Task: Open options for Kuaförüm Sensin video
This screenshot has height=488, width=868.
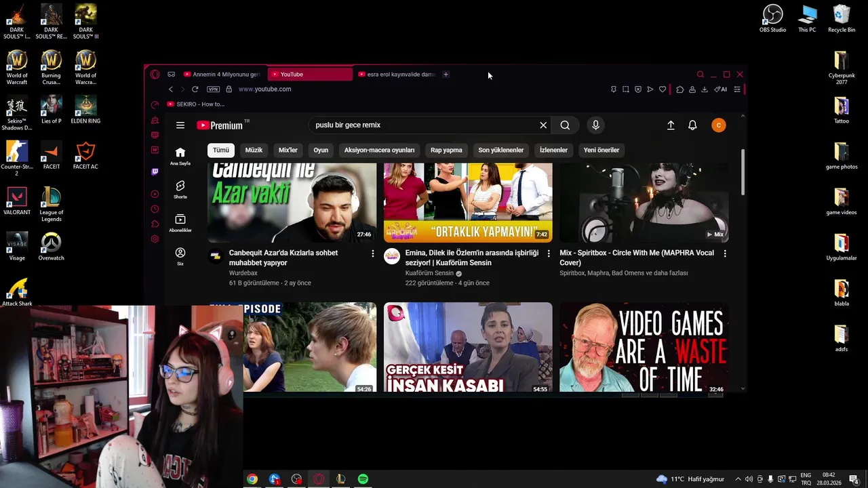Action: [x=549, y=253]
